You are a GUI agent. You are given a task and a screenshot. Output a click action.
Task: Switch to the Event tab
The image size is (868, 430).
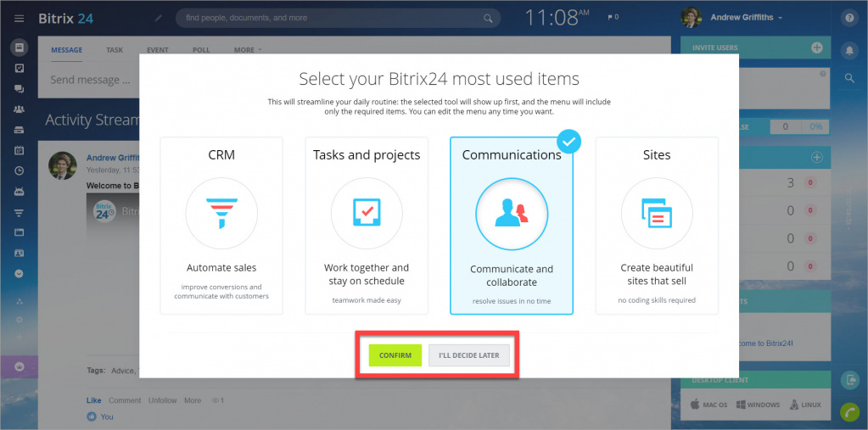158,50
